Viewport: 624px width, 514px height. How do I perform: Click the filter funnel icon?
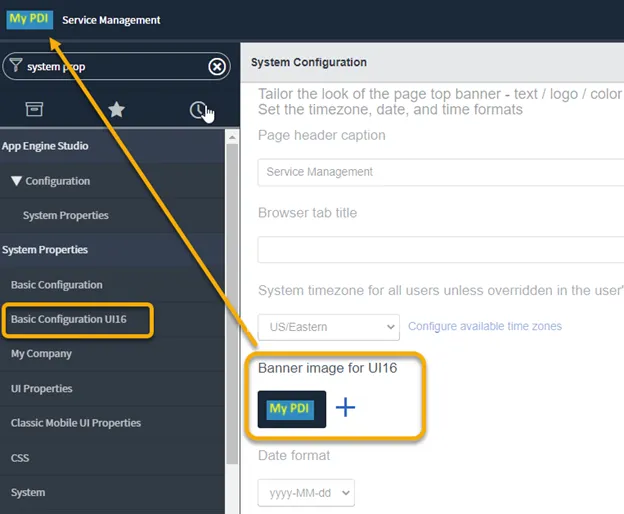tap(16, 67)
